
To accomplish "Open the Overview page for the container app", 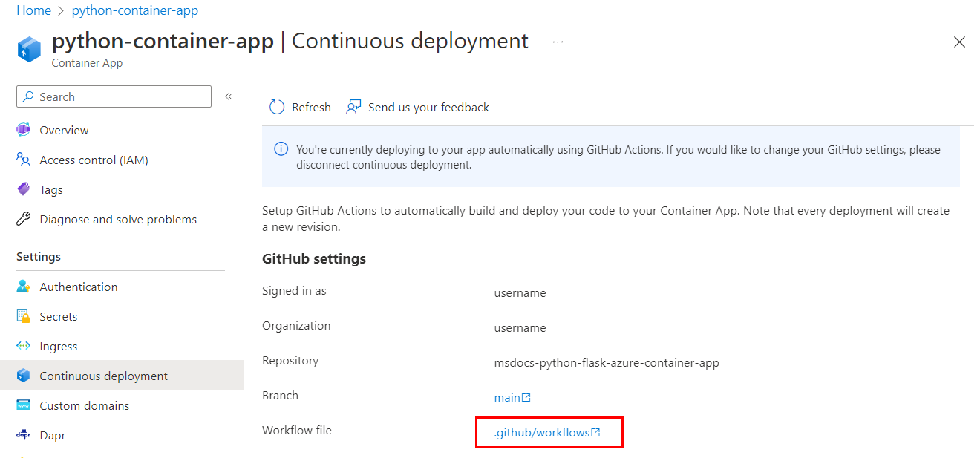I will pos(63,130).
